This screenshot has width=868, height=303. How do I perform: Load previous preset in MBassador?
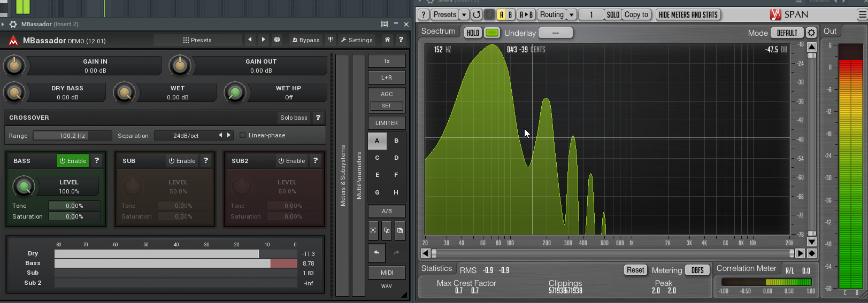(x=250, y=40)
